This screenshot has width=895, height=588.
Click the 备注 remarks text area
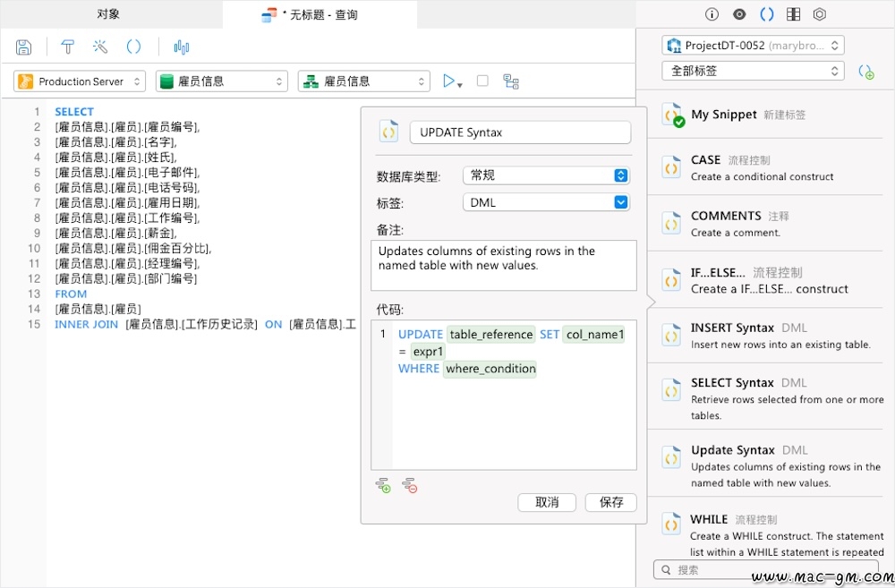(x=503, y=266)
